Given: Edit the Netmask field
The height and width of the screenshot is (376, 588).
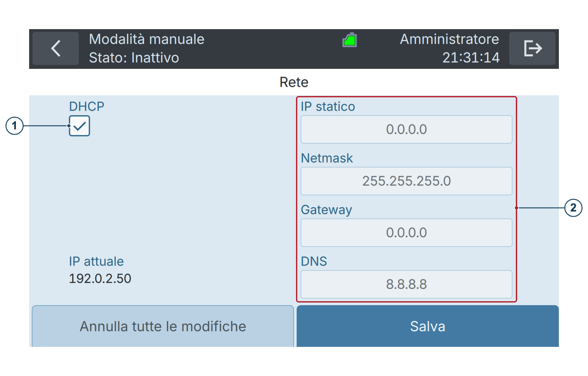Looking at the screenshot, I should pos(407,181).
